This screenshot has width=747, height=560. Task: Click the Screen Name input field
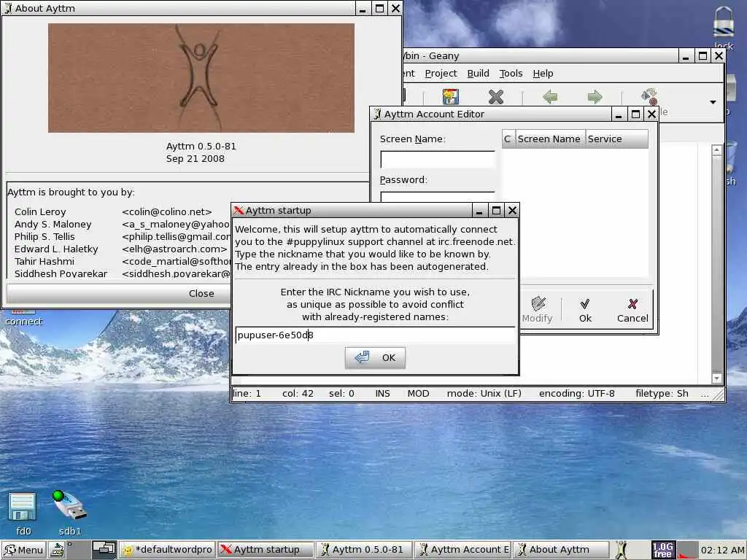click(438, 160)
